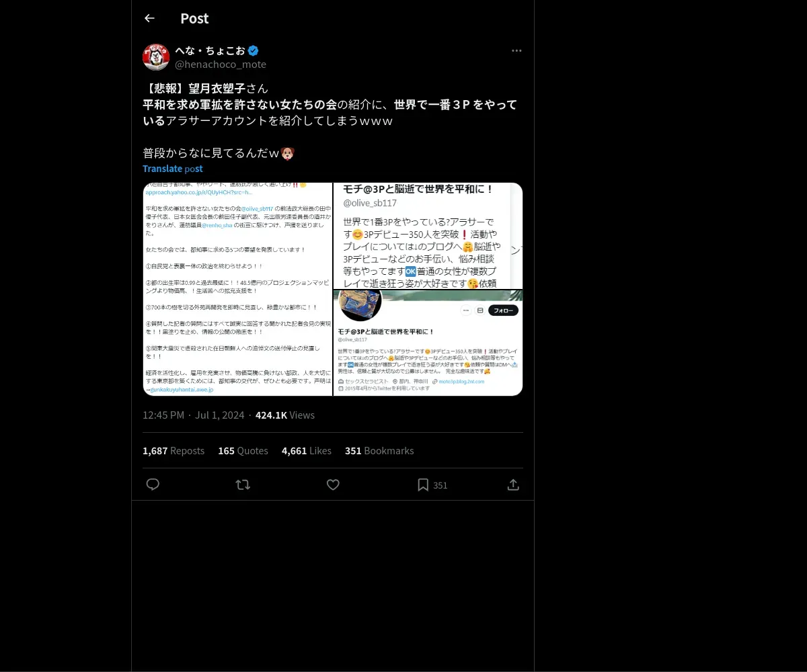Screen dimensions: 807x672
Task: View the 1,687 Reposts list
Action: pyautogui.click(x=174, y=451)
